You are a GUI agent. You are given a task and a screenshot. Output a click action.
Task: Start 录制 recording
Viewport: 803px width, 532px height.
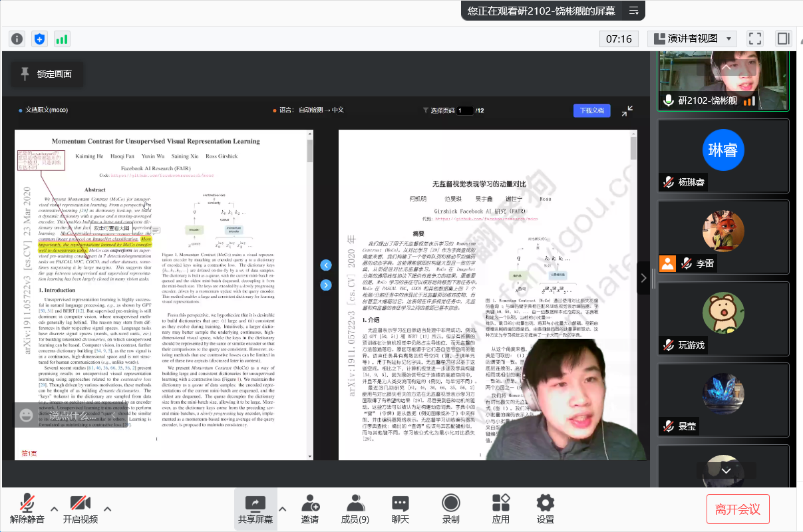point(451,509)
